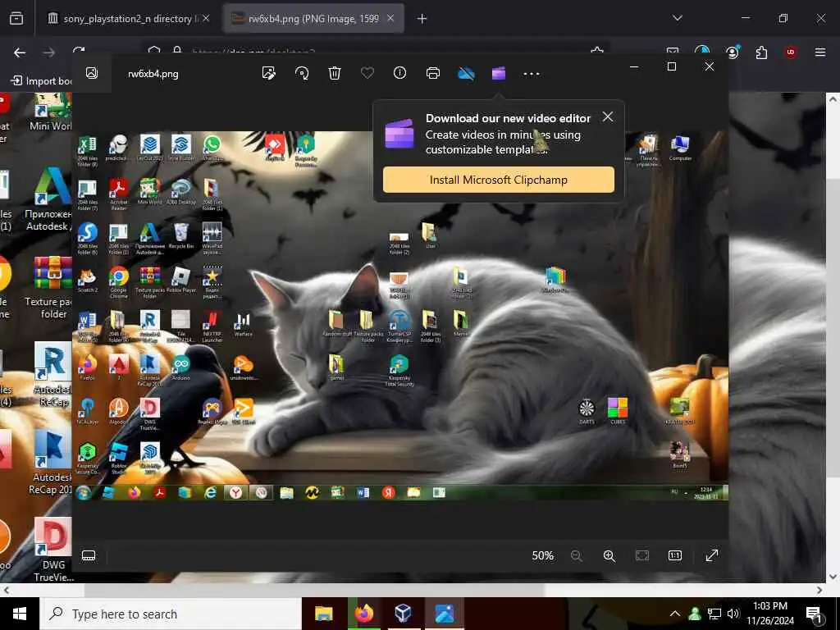Screen dimensions: 840x630
Task: Click the Type here to search box
Action: pyautogui.click(x=171, y=614)
